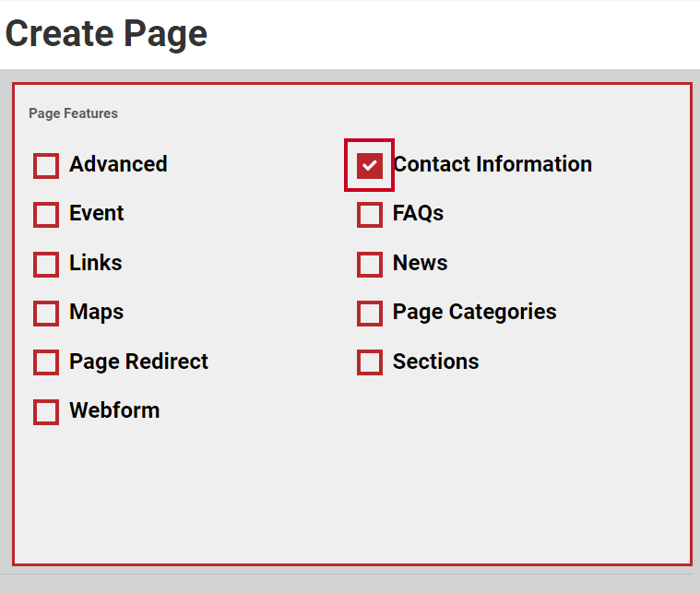This screenshot has width=700, height=593.
Task: Click the Advanced label text
Action: coord(118,164)
